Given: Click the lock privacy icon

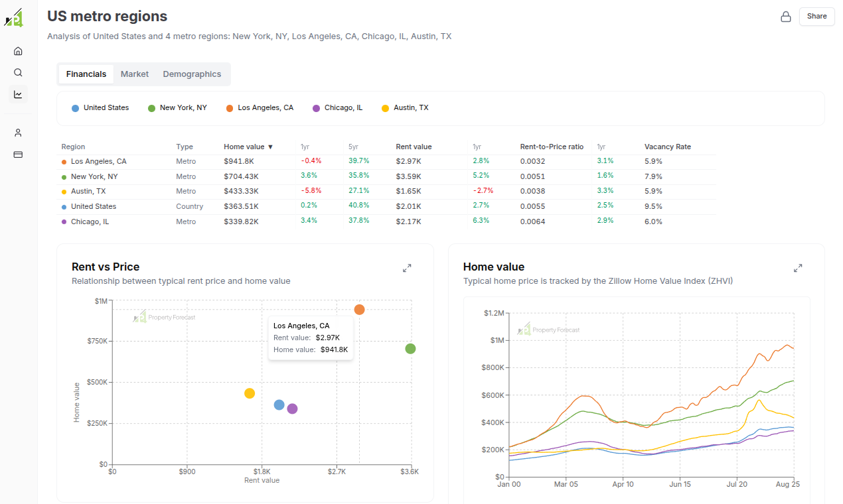Looking at the screenshot, I should [x=786, y=17].
